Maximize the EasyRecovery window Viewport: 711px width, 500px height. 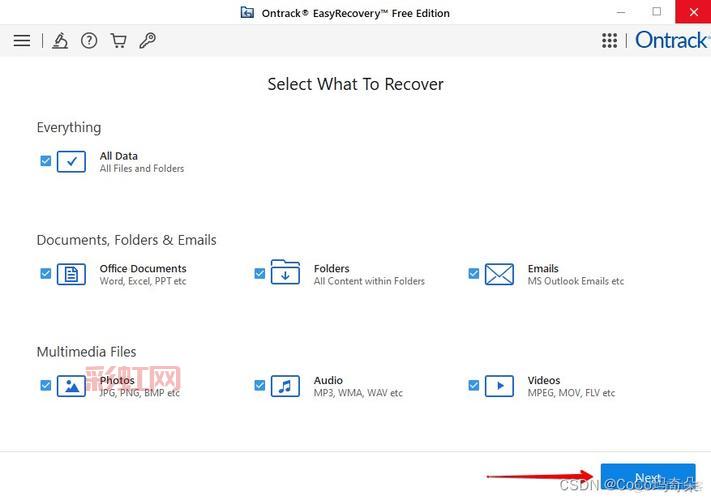tap(657, 12)
